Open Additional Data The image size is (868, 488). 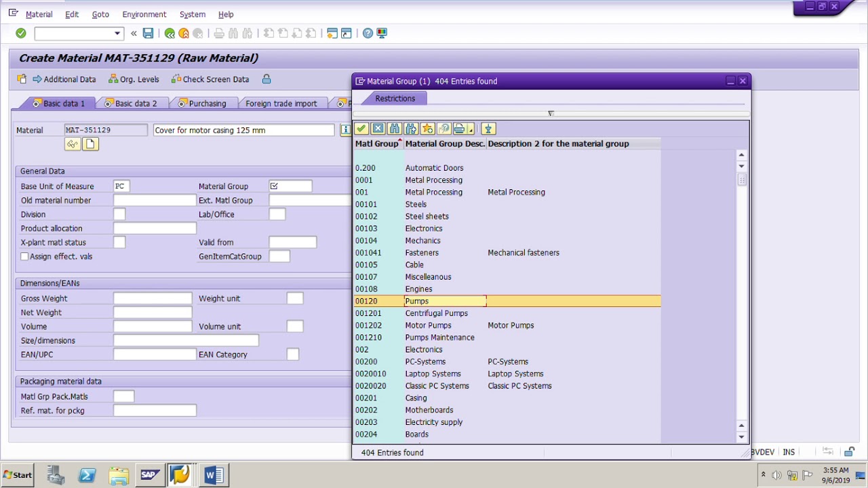pyautogui.click(x=64, y=79)
